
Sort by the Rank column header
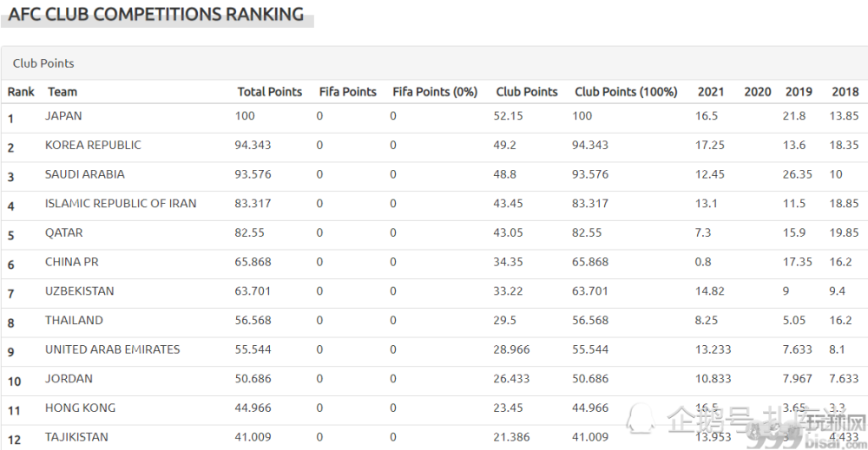21,92
